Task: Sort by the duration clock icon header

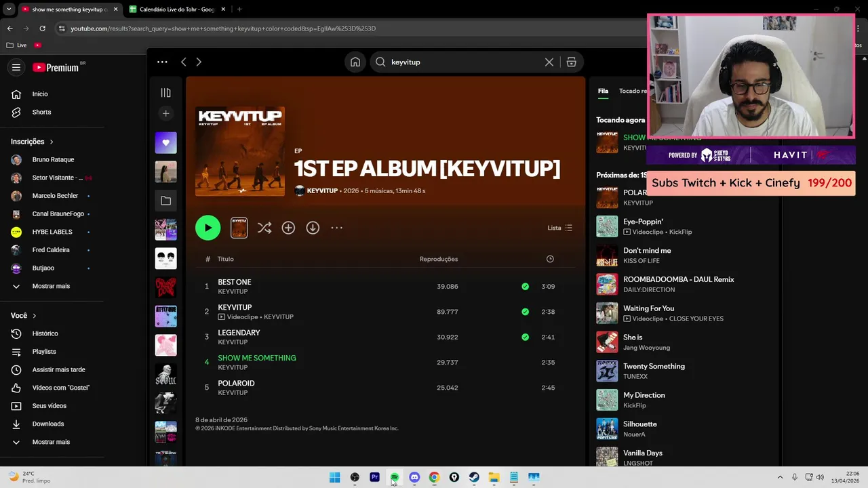Action: point(550,259)
